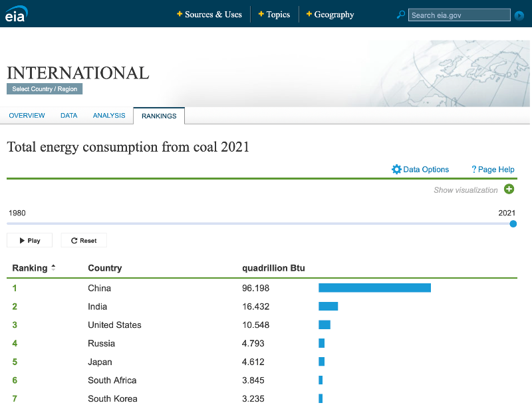The image size is (532, 407).
Task: Click the year timeline track
Action: click(x=260, y=224)
